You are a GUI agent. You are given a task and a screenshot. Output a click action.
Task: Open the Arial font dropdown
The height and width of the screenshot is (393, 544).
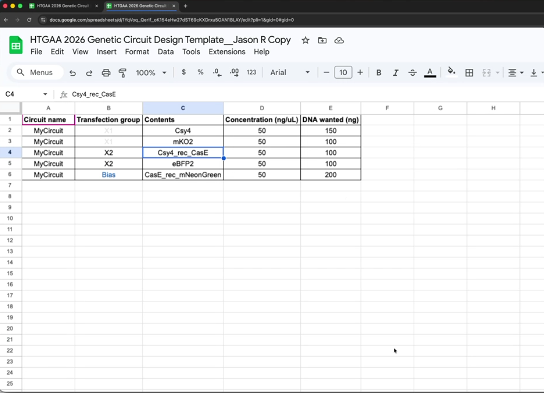290,72
